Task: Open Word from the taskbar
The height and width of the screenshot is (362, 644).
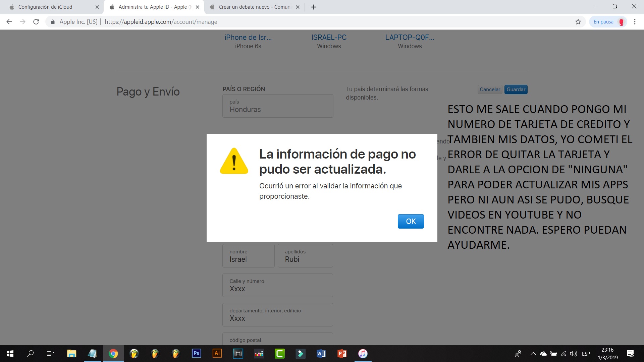Action: click(321, 353)
